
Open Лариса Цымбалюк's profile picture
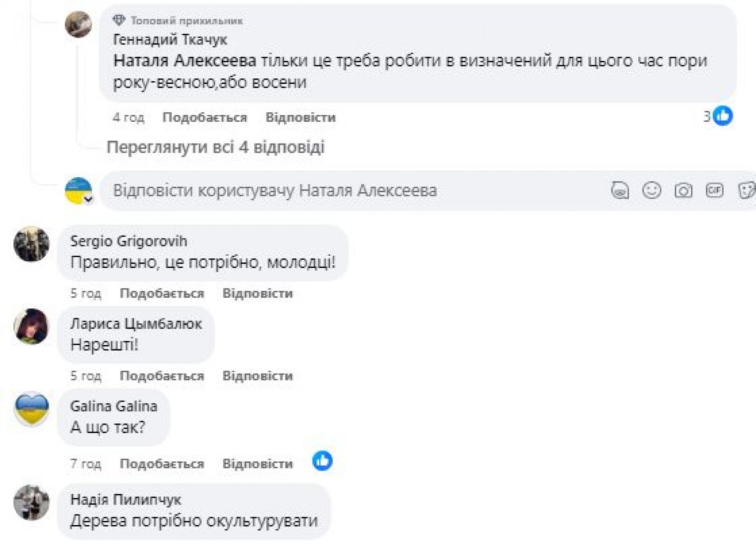31,327
